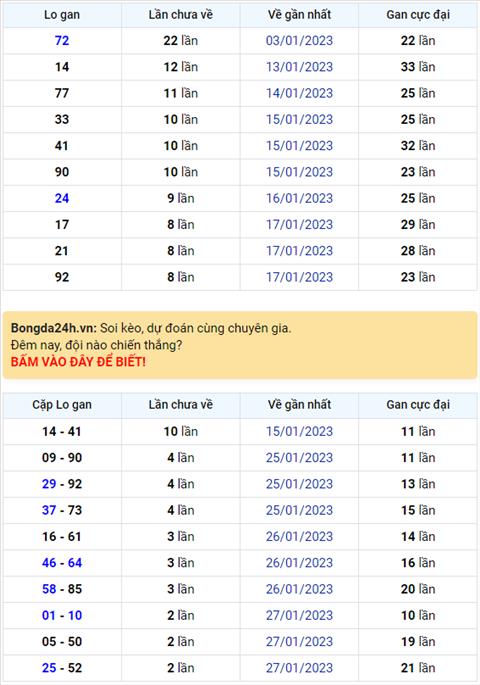Click the blue number 25 in pair 25 - 52
The image size is (480, 685).
[x=49, y=668]
